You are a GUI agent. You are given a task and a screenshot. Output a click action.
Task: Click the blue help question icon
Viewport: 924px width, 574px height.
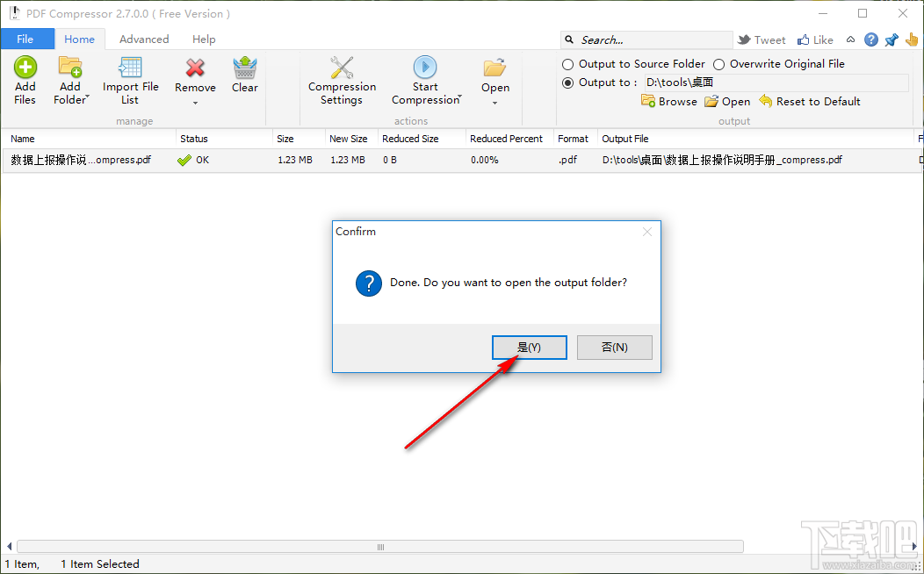click(x=871, y=39)
